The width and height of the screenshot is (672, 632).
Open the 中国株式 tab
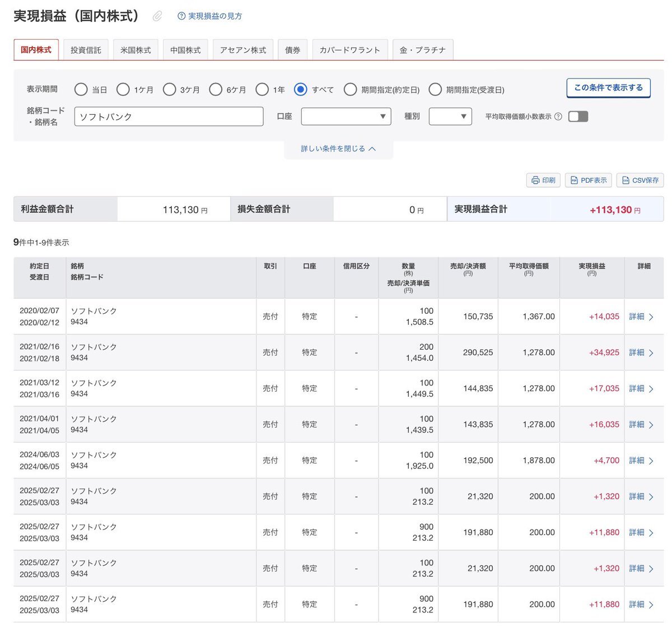pos(185,50)
